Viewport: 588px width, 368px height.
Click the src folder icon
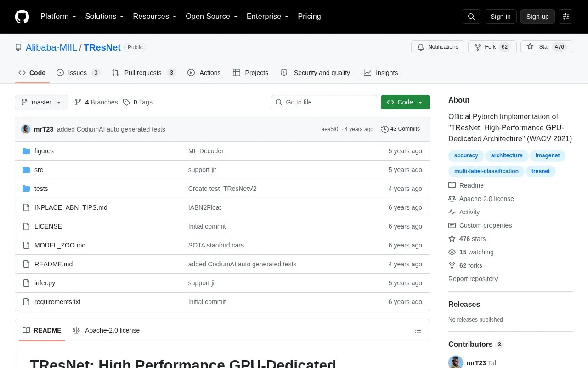pos(26,170)
